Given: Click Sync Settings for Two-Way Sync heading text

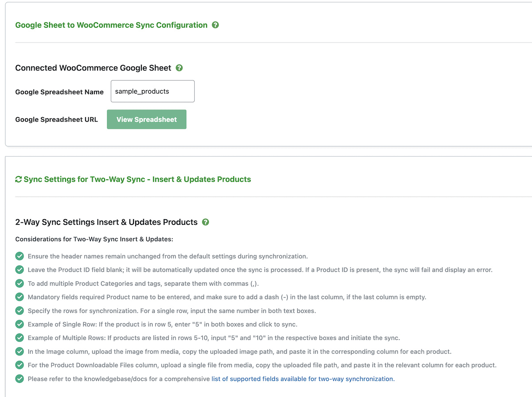Looking at the screenshot, I should pos(137,180).
